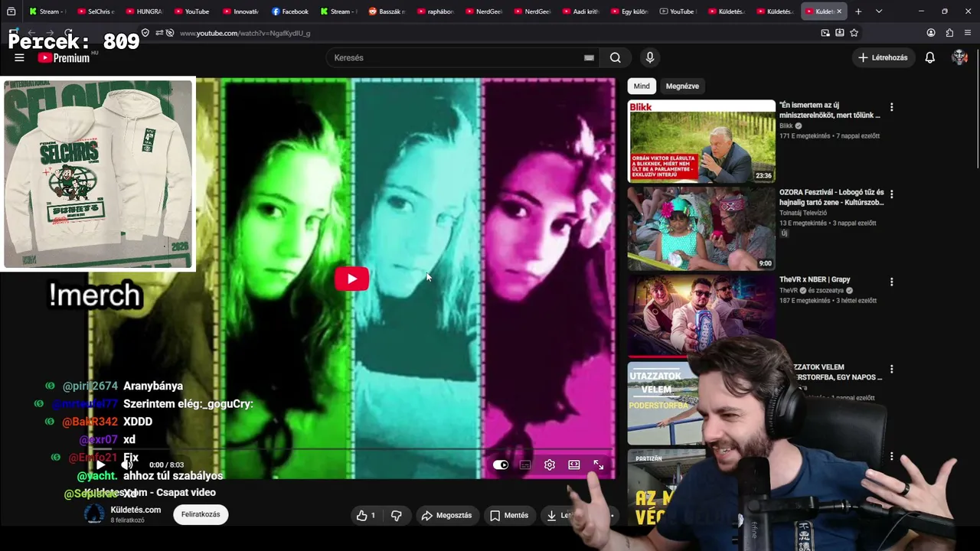Open more options for the OZORA video
Viewport: 980px width, 551px height.
(891, 194)
